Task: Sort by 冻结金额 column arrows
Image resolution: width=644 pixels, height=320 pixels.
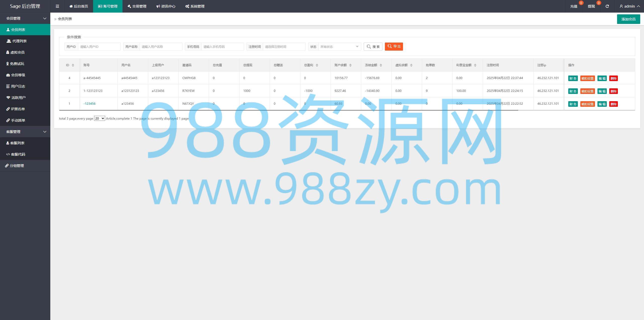Action: (x=381, y=65)
